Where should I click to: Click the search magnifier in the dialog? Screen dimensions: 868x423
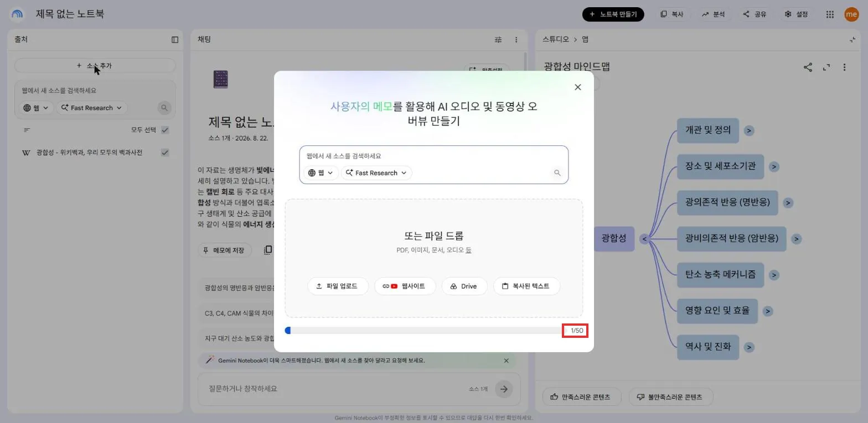point(557,173)
